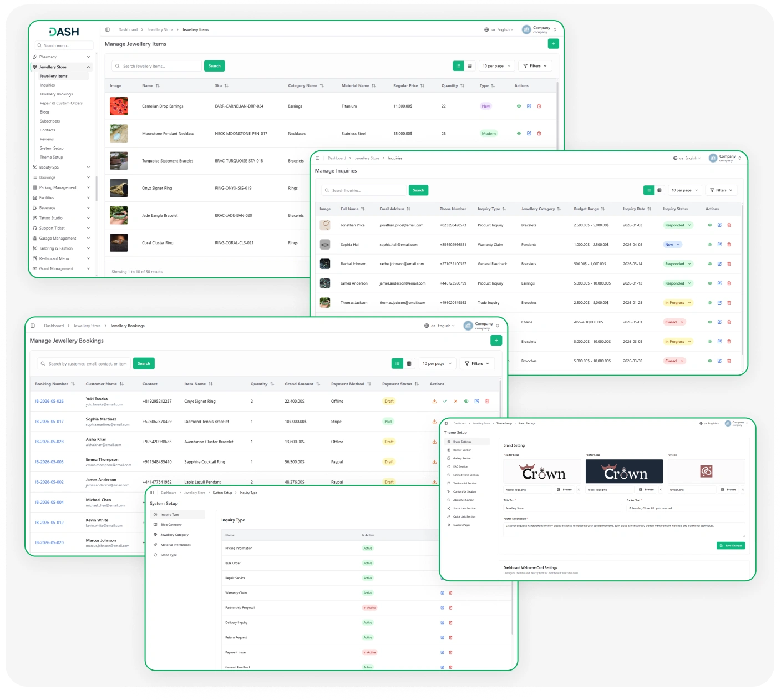Image resolution: width=781 pixels, height=700 pixels.
Task: View booking JB-2026-05-026 eye icon
Action: coord(466,401)
